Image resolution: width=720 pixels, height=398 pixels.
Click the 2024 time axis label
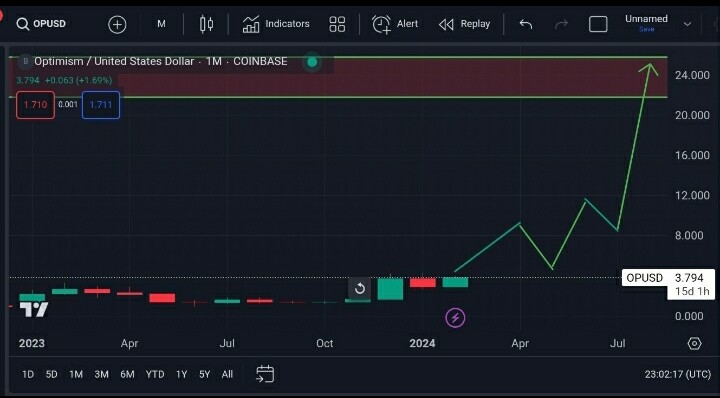pos(422,343)
